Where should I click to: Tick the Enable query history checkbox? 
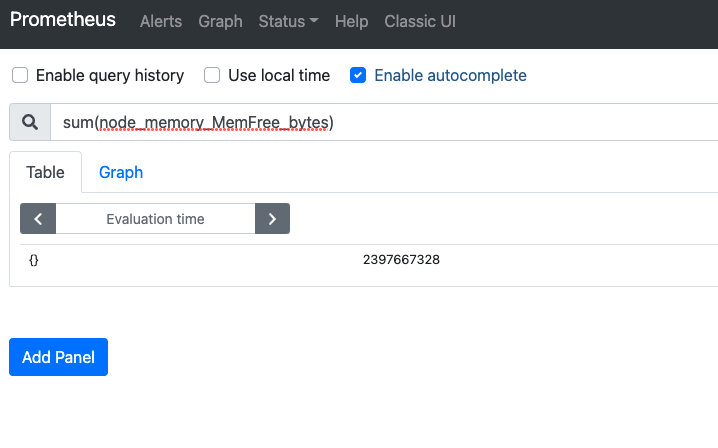point(20,75)
